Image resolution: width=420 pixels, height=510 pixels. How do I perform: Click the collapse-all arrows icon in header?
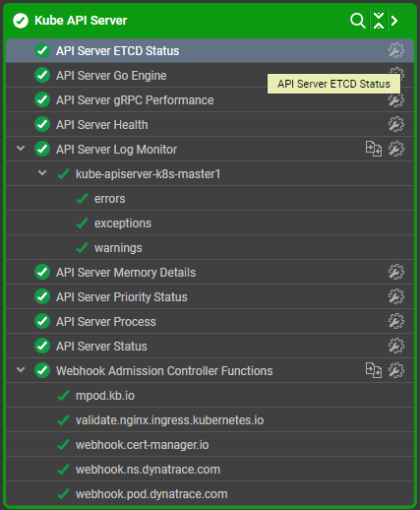pyautogui.click(x=379, y=21)
